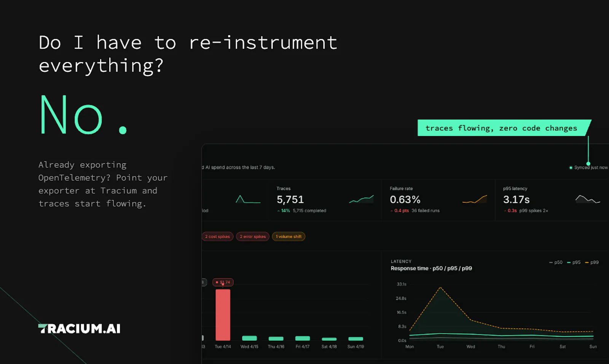Click the Sat 4/18 bar
The image size is (609, 364).
click(x=329, y=339)
